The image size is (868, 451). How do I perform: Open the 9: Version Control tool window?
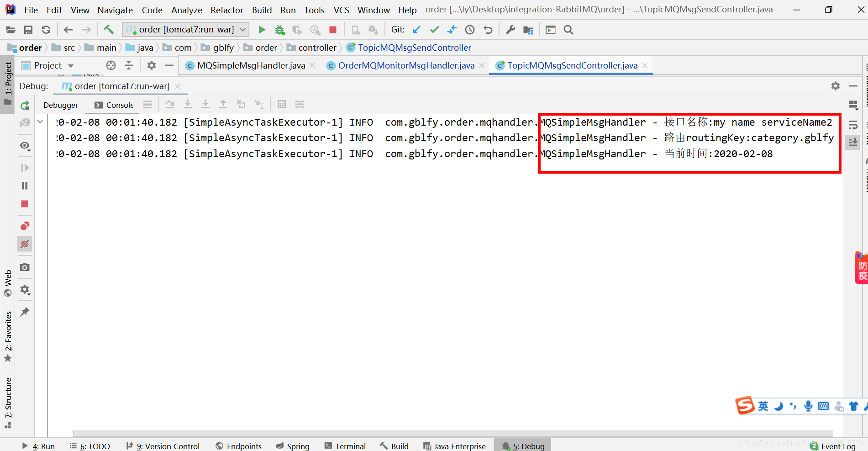tap(163, 446)
